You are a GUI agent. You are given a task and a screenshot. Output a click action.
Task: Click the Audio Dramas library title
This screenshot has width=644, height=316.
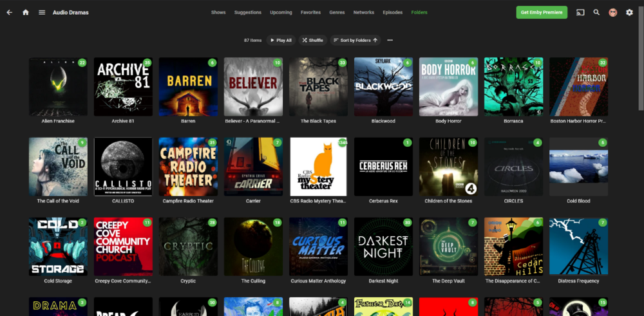(x=71, y=12)
